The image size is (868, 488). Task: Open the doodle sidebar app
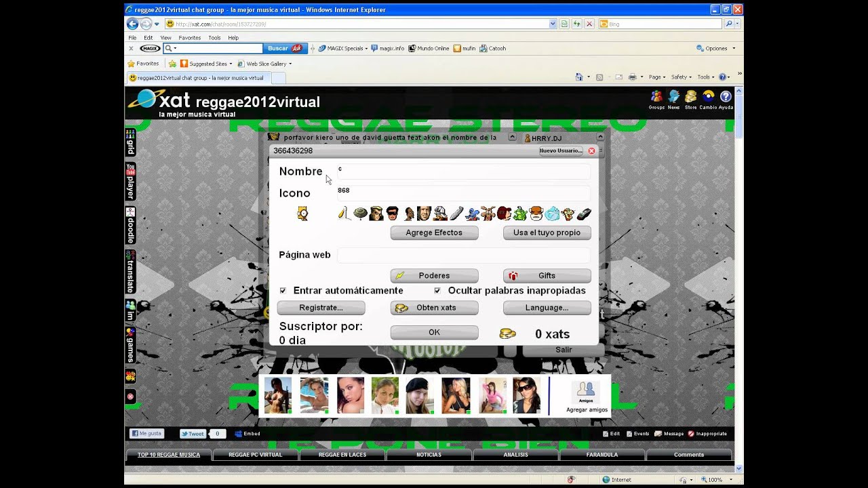point(130,226)
